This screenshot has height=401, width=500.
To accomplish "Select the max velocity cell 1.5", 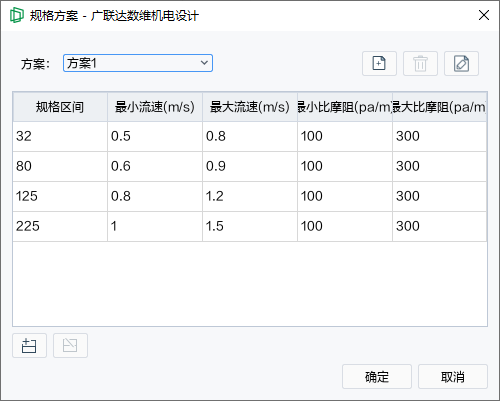I will [x=250, y=226].
